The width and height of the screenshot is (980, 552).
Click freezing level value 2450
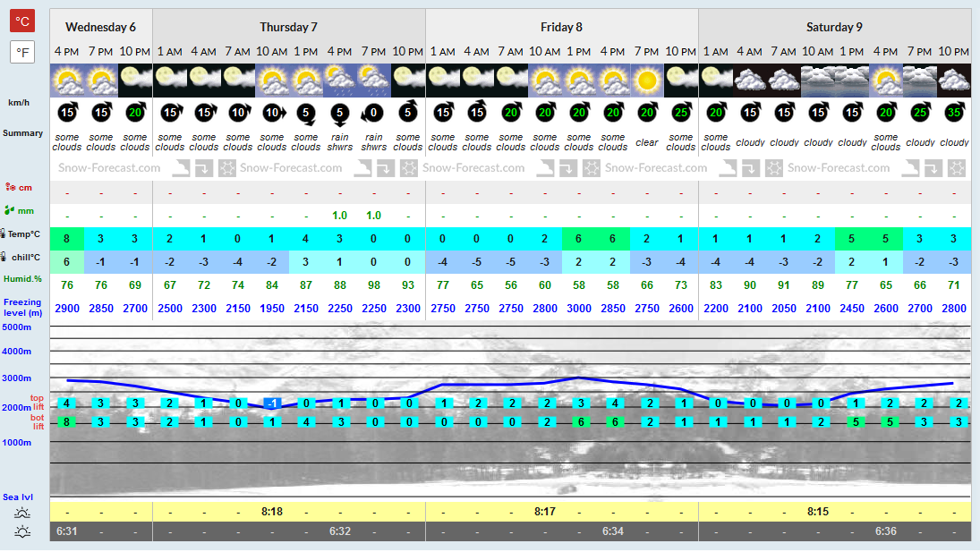pos(852,309)
